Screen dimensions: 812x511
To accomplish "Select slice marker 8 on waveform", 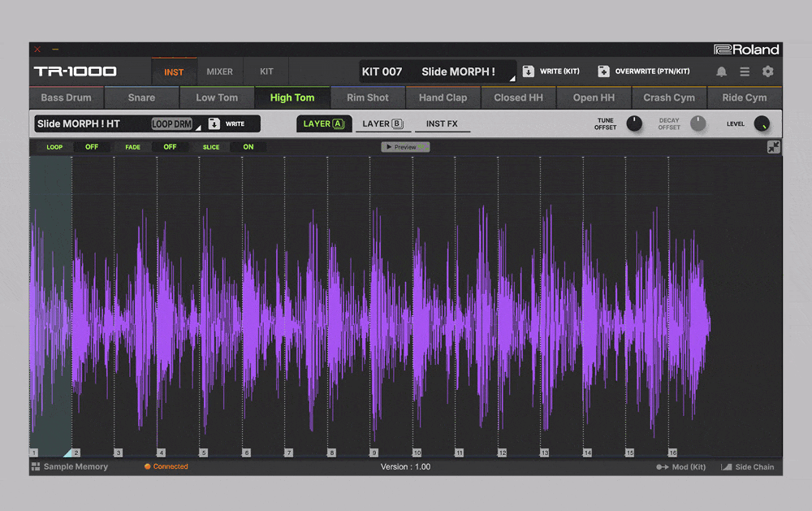I will (x=331, y=453).
